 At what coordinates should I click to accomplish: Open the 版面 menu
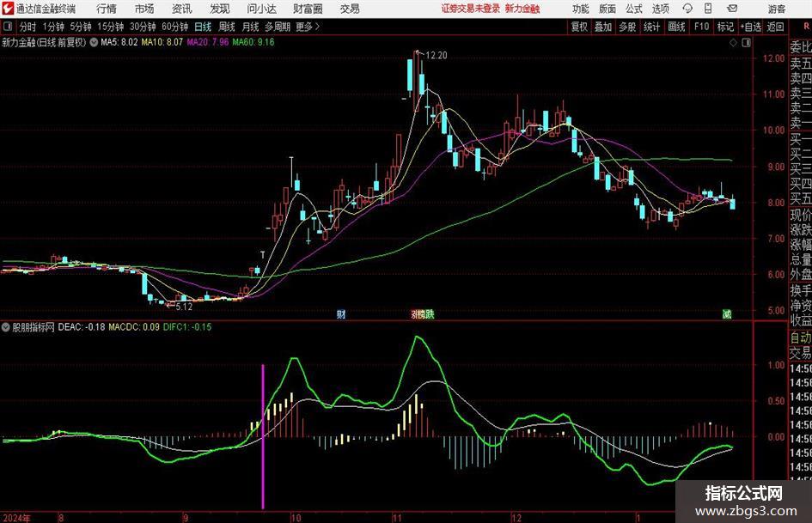point(607,9)
